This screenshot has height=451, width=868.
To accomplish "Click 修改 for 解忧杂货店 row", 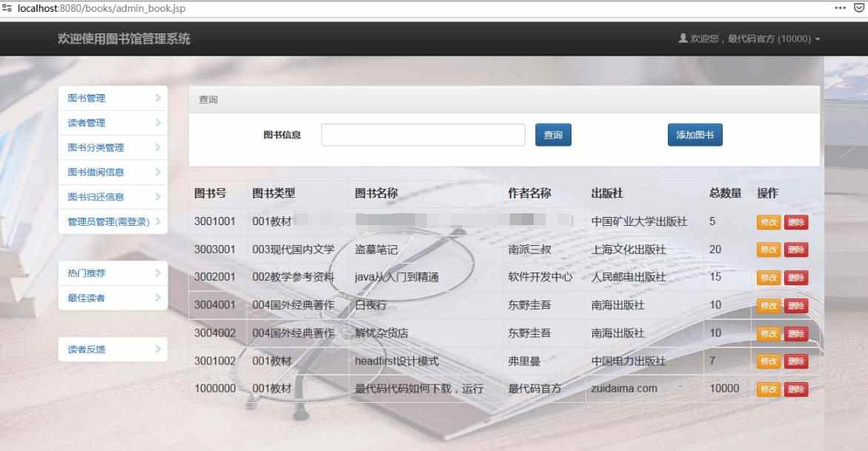I will point(769,333).
